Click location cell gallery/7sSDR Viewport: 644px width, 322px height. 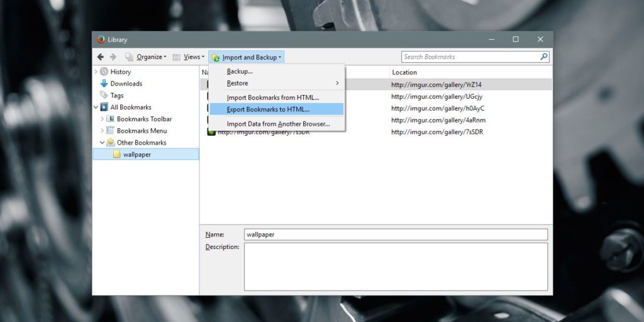[437, 132]
